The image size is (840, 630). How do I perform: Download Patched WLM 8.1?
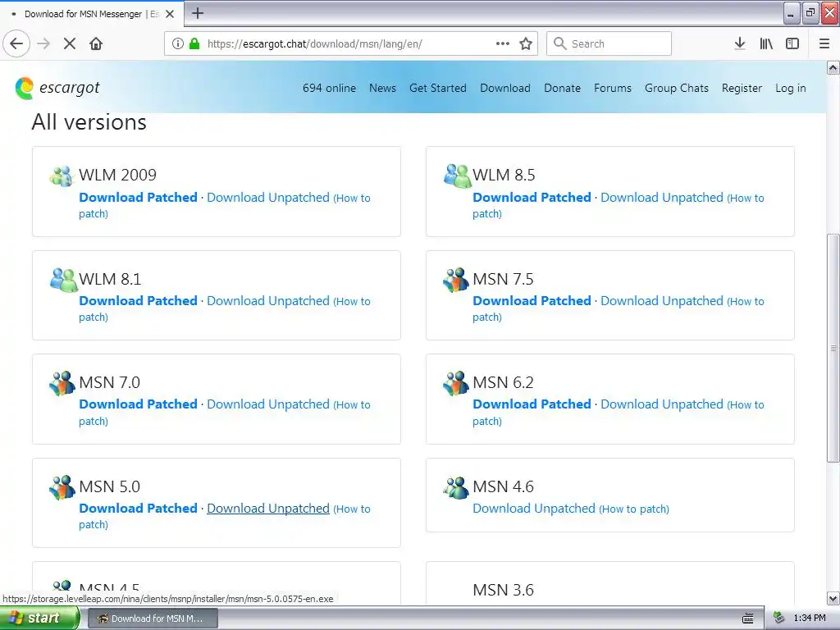pyautogui.click(x=138, y=300)
